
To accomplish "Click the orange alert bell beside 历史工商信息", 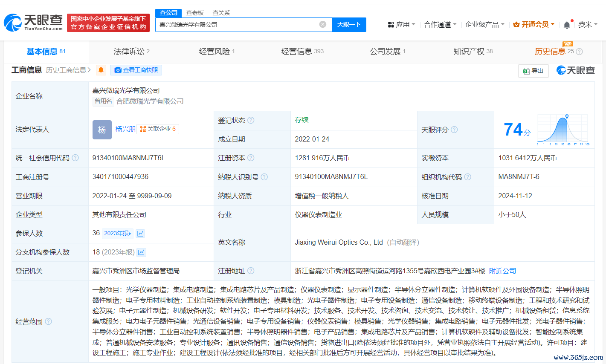I will 101,70.
